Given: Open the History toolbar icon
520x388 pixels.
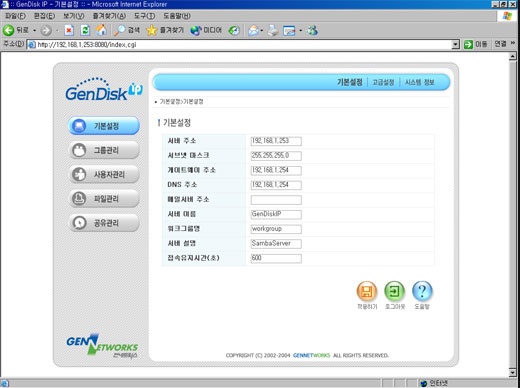Looking at the screenshot, I should (234, 30).
